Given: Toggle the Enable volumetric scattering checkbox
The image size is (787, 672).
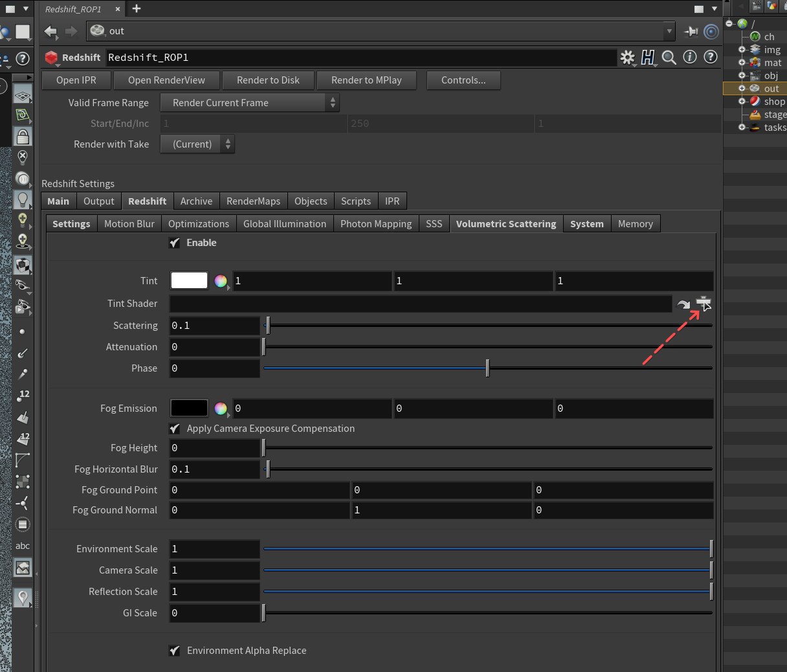Looking at the screenshot, I should tap(175, 243).
